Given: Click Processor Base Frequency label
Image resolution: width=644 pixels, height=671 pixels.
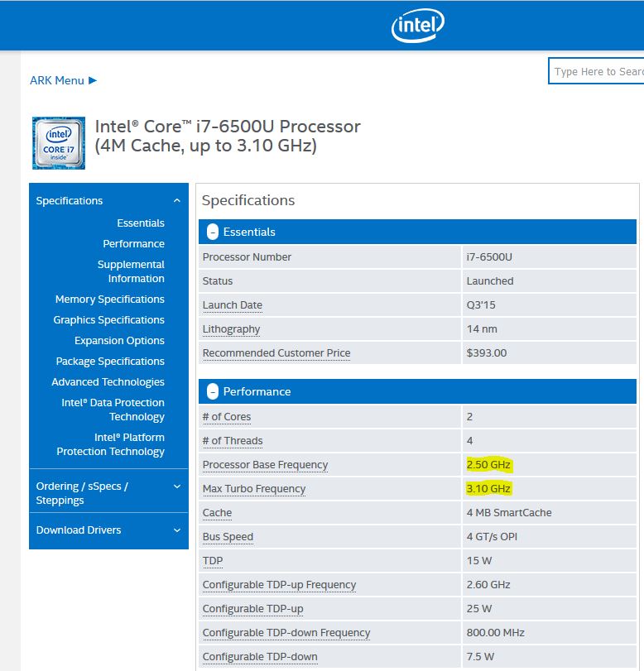Looking at the screenshot, I should 265,465.
